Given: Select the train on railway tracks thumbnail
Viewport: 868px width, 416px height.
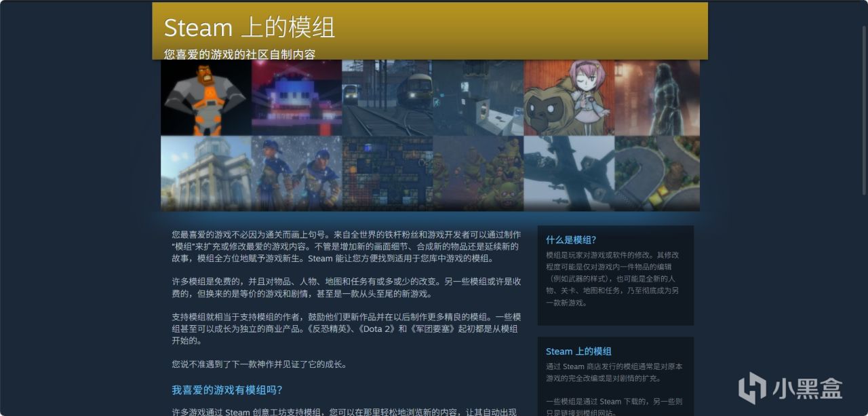Looking at the screenshot, I should click(x=387, y=98).
